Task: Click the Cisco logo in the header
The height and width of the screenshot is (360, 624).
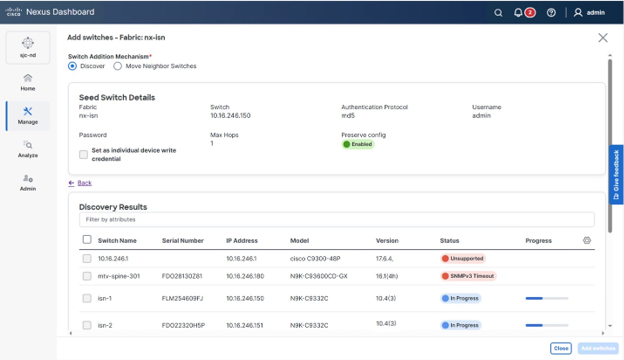Action: (x=14, y=12)
